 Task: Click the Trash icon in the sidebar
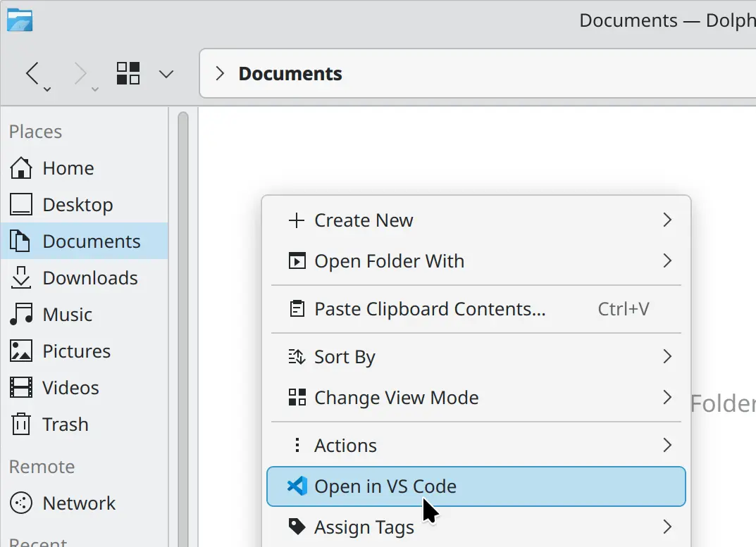[x=21, y=424]
